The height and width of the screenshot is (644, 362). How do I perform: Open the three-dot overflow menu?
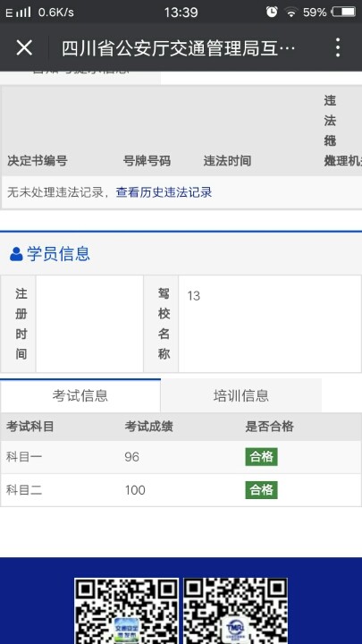[337, 47]
